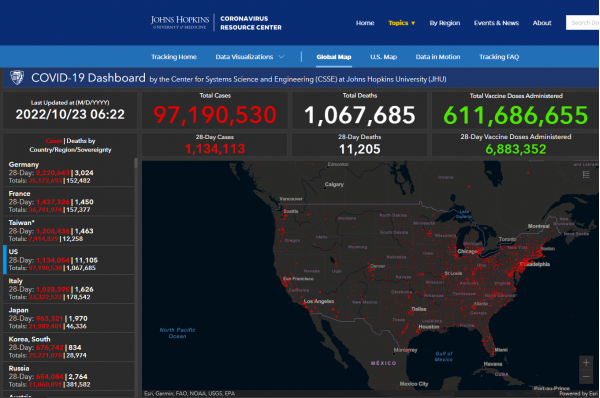This screenshot has height=398, width=600.
Task: Open the Data in Motion tab
Action: click(438, 57)
